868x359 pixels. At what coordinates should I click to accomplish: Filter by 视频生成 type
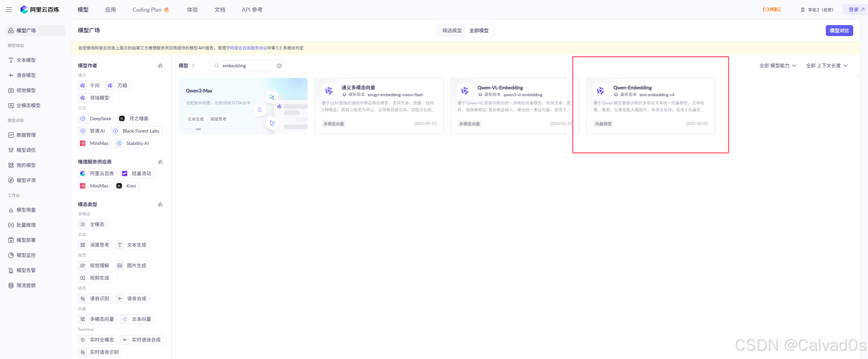pyautogui.click(x=95, y=278)
